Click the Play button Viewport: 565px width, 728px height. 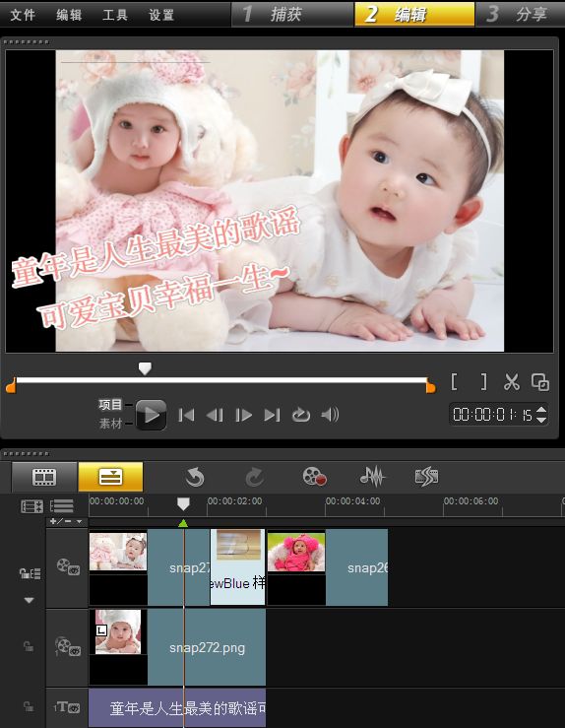pos(152,415)
